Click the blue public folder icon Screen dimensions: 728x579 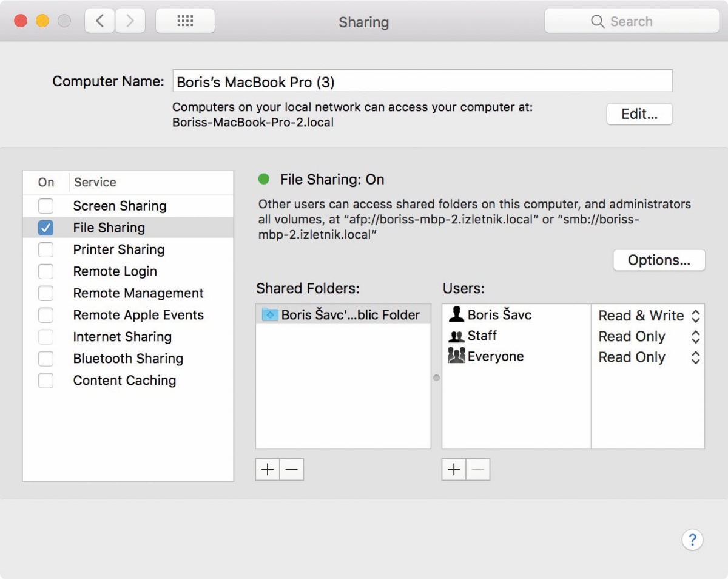pyautogui.click(x=270, y=314)
